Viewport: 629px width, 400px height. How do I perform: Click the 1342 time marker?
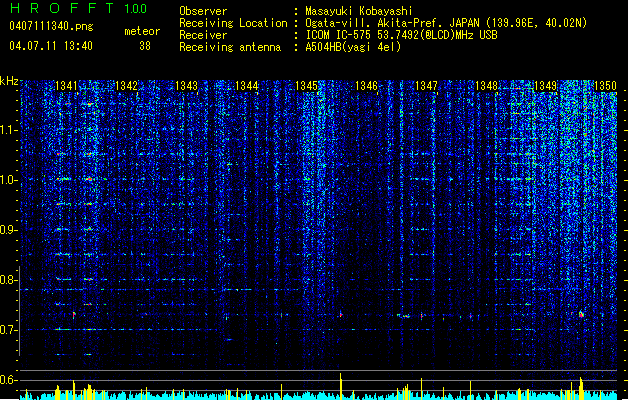tap(126, 86)
